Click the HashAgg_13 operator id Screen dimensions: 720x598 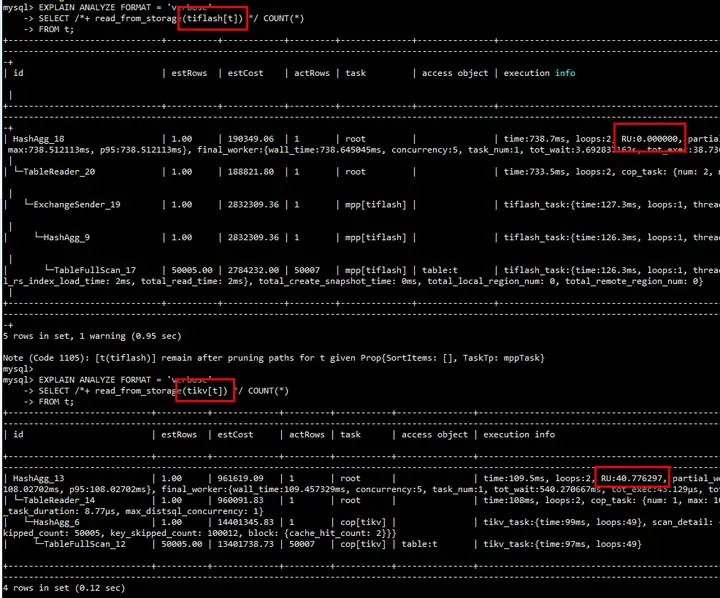click(39, 478)
